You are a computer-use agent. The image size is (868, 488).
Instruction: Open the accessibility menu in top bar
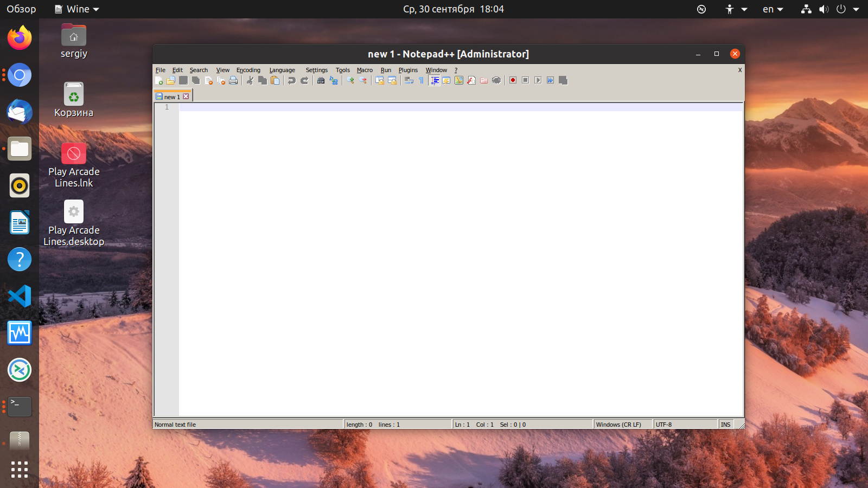[x=736, y=9]
